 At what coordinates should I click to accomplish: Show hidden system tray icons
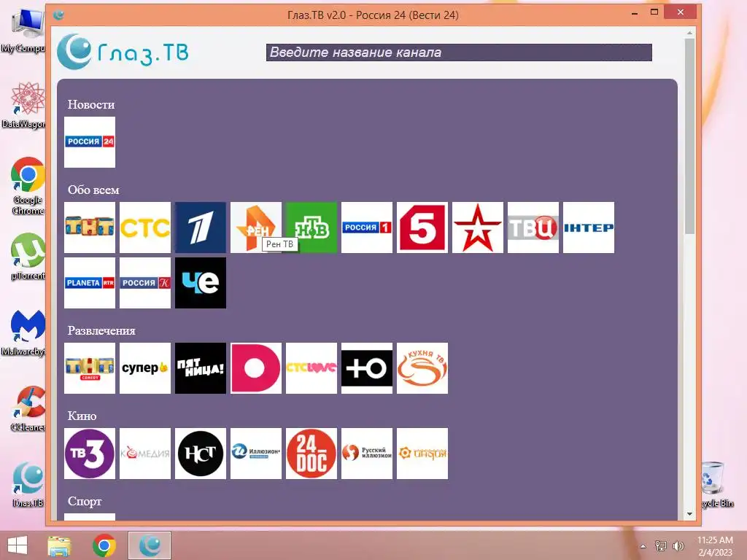point(643,546)
